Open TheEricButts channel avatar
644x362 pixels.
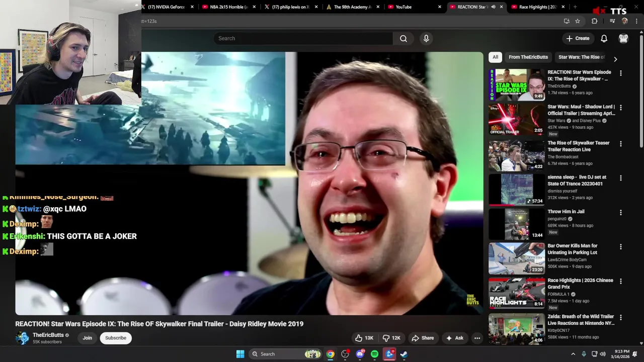point(22,338)
